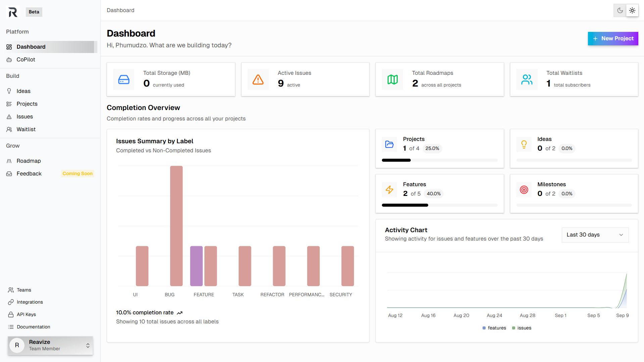Viewport: 644px width, 362px height.
Task: Click the Projects folder icon
Action: pos(389,144)
